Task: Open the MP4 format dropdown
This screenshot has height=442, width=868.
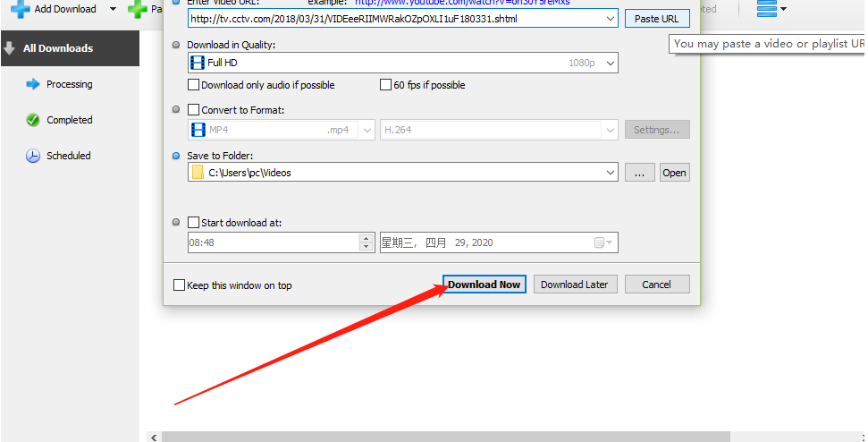Action: [367, 130]
